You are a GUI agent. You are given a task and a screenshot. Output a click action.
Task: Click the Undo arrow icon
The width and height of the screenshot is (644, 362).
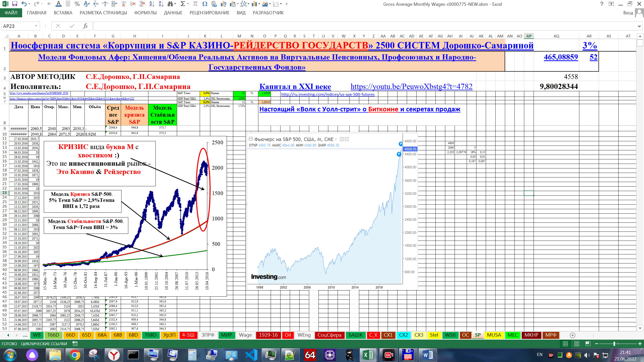coord(24,4)
